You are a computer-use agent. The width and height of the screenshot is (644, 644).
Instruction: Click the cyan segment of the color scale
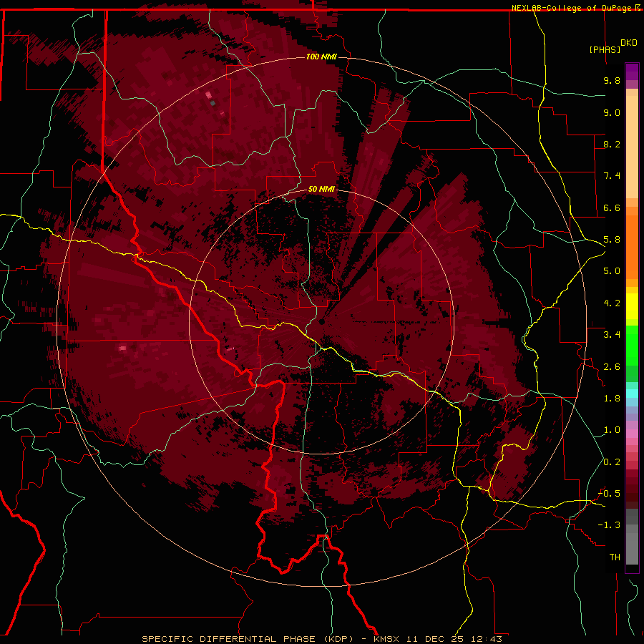(x=632, y=394)
